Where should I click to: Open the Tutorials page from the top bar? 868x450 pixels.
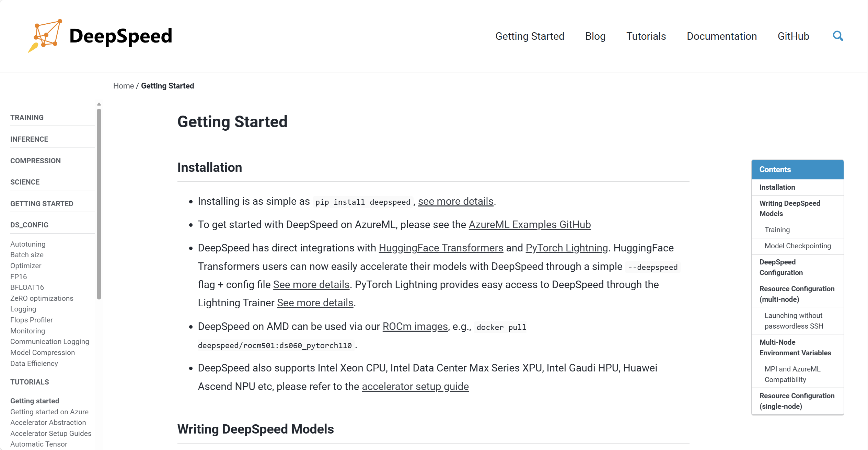(x=646, y=36)
